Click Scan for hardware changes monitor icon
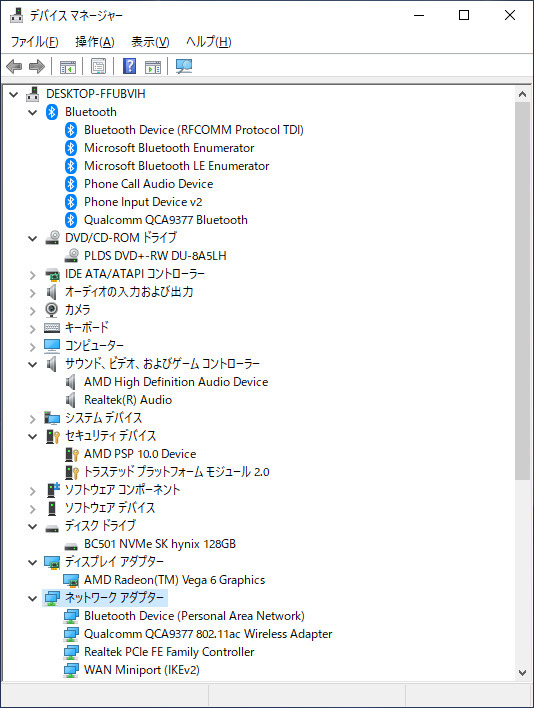This screenshot has height=708, width=534. [x=184, y=66]
